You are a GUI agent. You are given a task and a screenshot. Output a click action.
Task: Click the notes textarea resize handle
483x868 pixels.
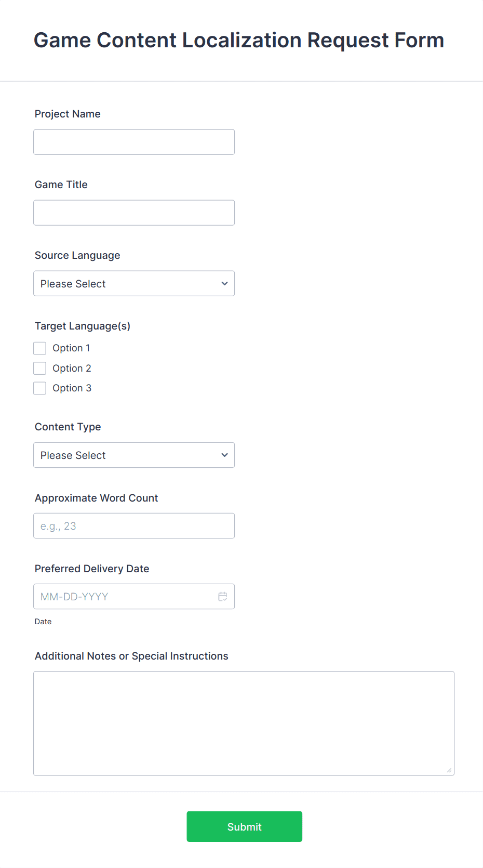[x=449, y=770]
